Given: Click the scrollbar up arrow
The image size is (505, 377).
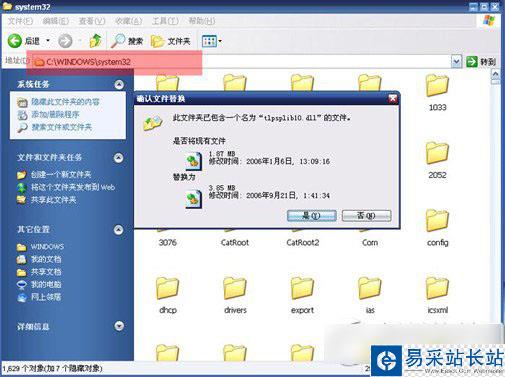Looking at the screenshot, I should point(496,74).
